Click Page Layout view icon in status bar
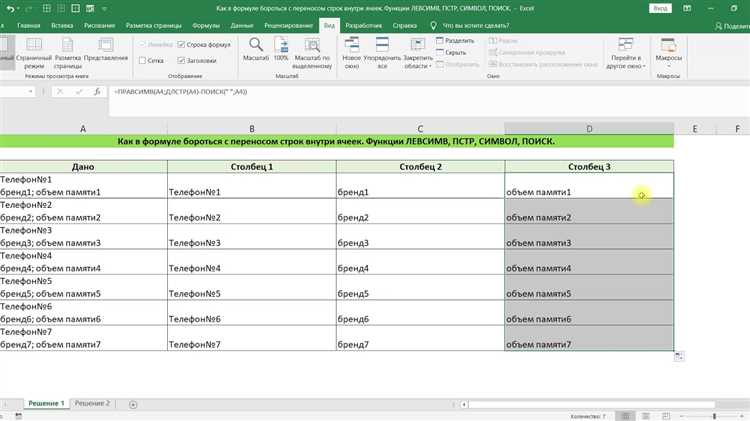The width and height of the screenshot is (750, 421). [646, 416]
